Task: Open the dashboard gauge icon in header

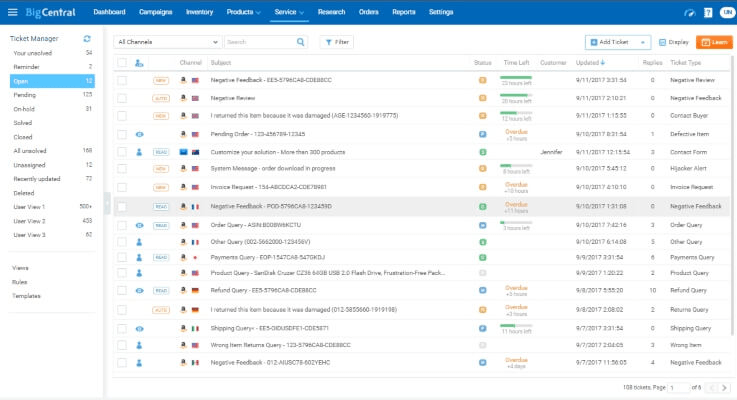Action: click(x=690, y=13)
